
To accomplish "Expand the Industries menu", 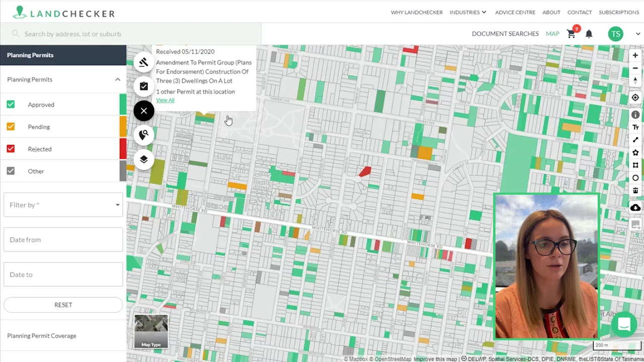I will click(468, 12).
